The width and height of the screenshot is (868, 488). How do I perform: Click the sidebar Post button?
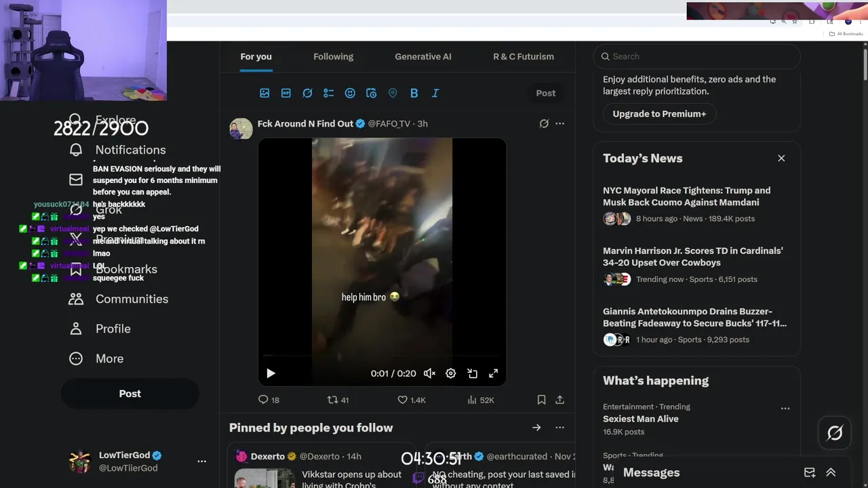(130, 394)
